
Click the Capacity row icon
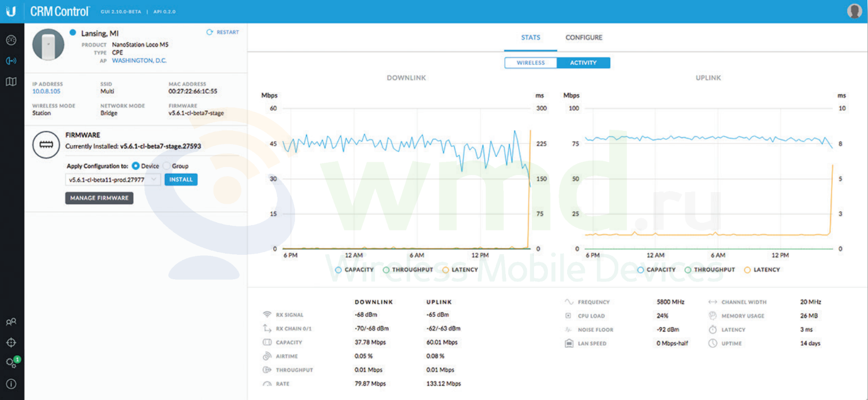click(267, 342)
